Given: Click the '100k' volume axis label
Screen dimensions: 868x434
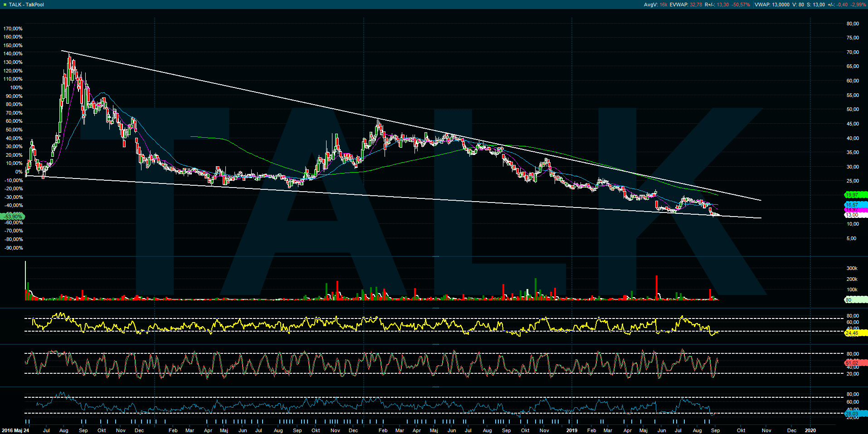Looking at the screenshot, I should point(852,289).
